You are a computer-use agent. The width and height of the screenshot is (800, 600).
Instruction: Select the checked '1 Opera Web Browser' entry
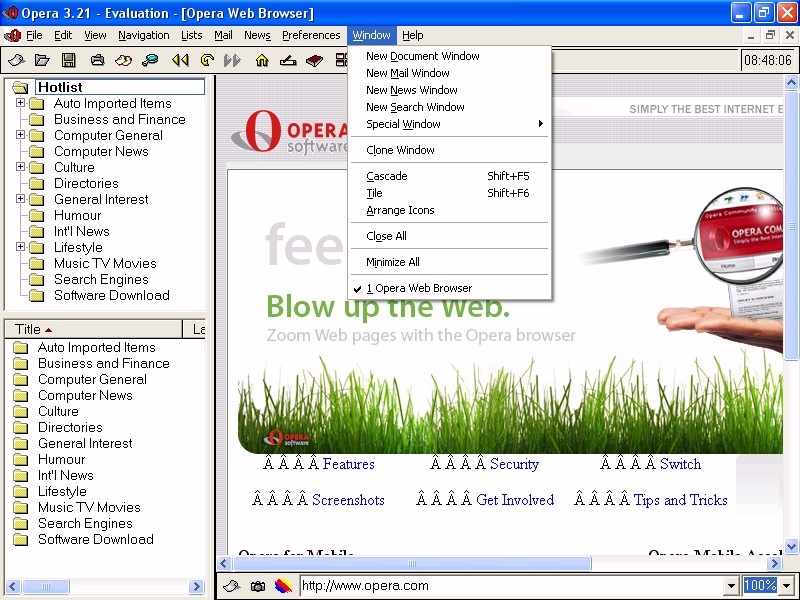pyautogui.click(x=451, y=288)
